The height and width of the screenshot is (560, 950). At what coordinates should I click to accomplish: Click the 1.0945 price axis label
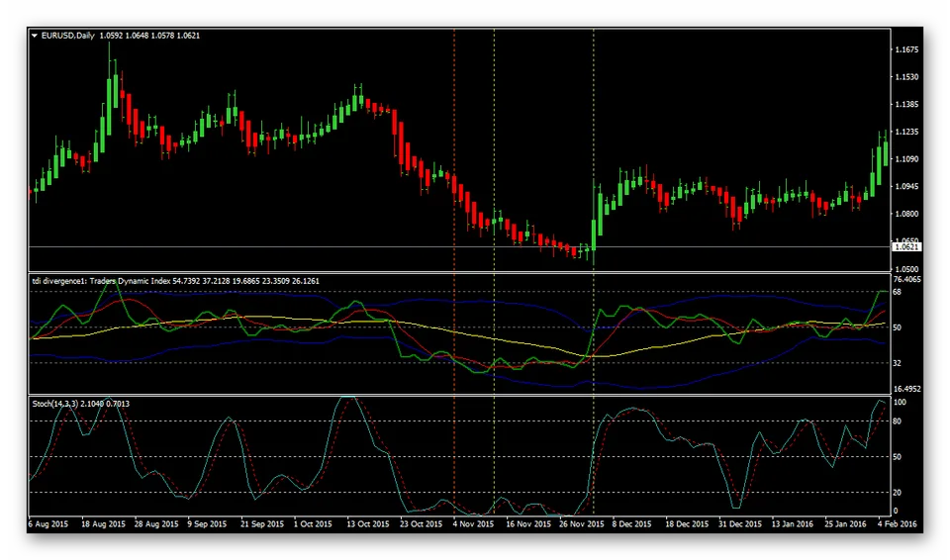click(x=907, y=187)
